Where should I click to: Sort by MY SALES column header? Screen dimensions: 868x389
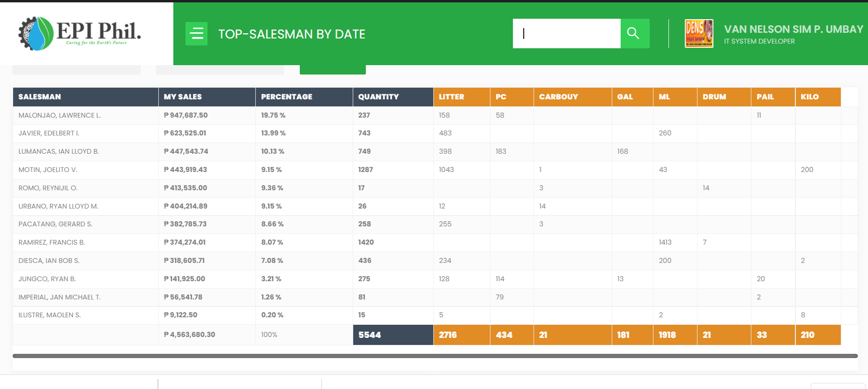(x=207, y=97)
